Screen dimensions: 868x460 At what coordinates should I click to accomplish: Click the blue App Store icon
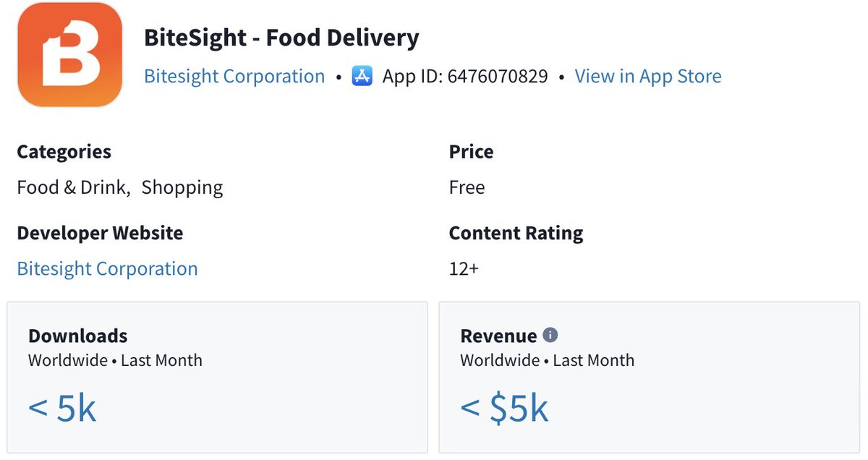362,76
